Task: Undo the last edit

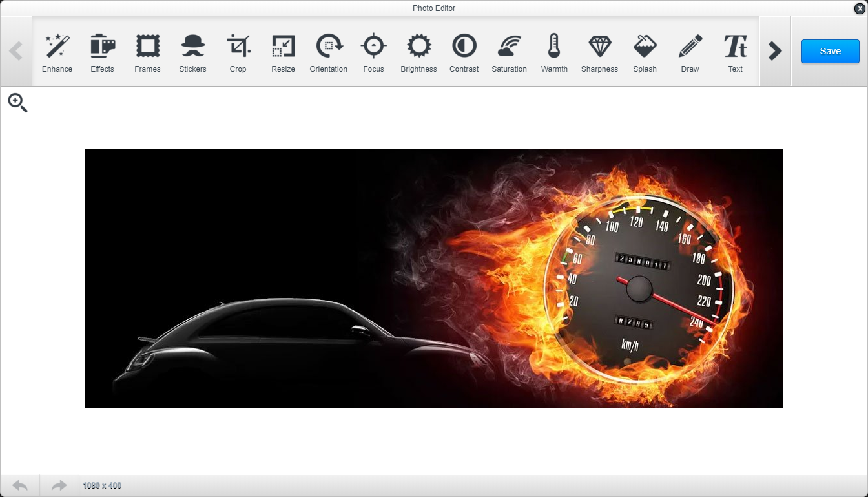Action: pyautogui.click(x=20, y=485)
